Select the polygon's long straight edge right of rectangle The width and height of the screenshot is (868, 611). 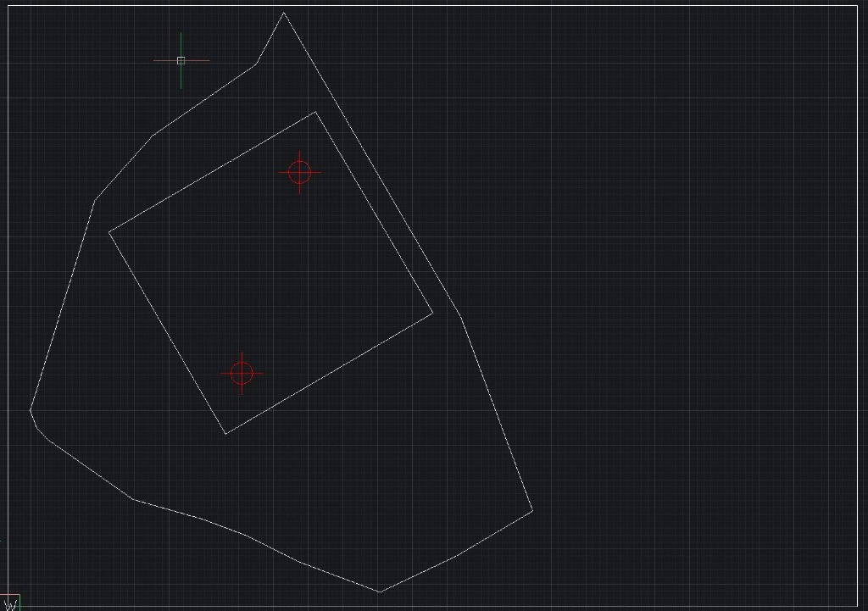[x=373, y=165]
